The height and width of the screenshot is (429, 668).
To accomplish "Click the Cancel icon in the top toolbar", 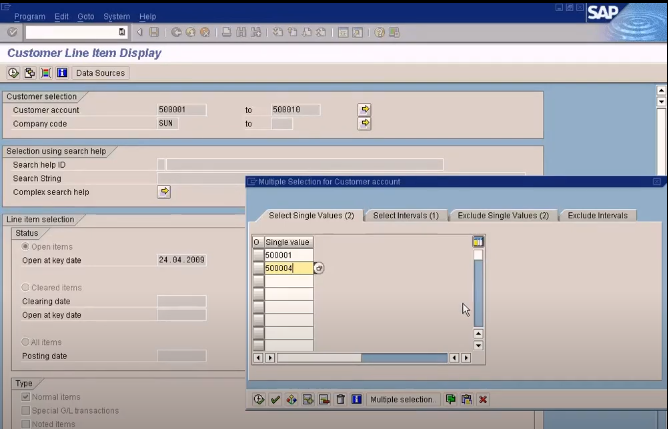I will coord(205,32).
